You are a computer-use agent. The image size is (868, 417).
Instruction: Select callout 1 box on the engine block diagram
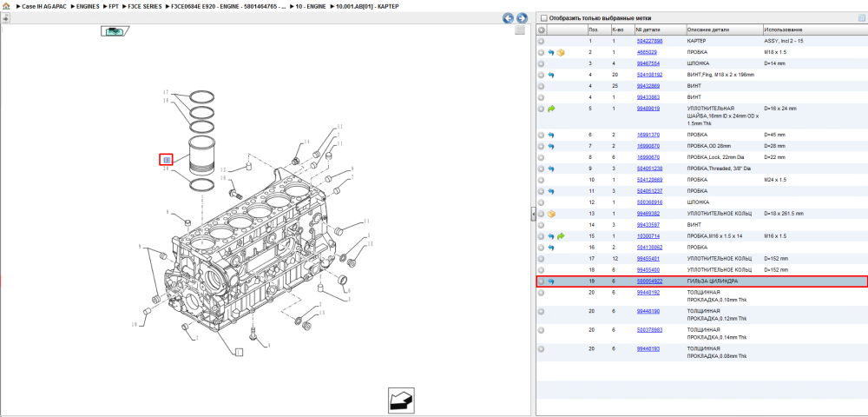click(239, 352)
